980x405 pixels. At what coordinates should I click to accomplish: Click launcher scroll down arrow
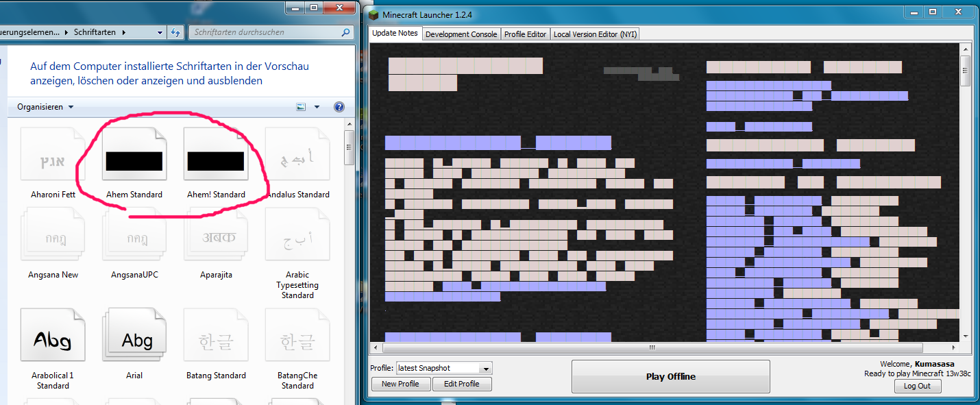[x=965, y=336]
